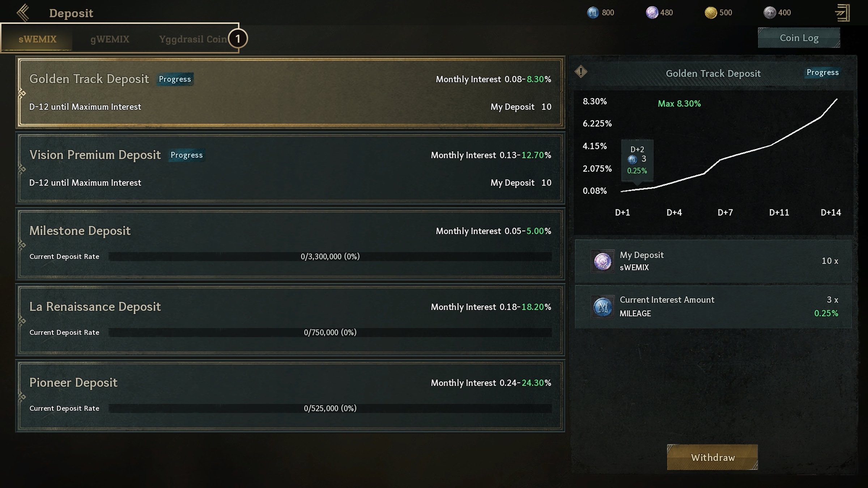The width and height of the screenshot is (868, 488).
Task: Click the back arrow icon beside Deposit
Action: tap(23, 13)
